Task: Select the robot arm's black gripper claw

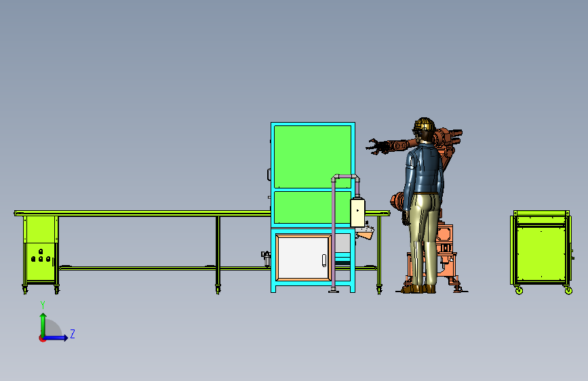Action: pos(377,146)
